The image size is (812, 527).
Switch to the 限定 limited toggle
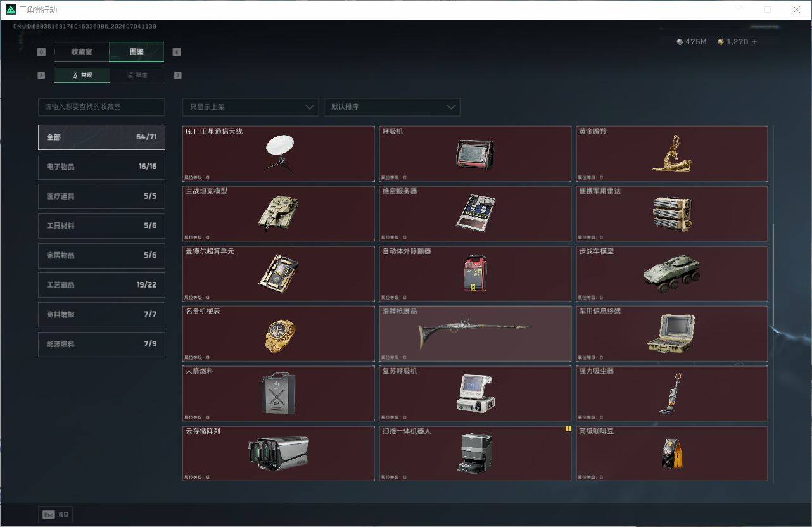(x=137, y=75)
